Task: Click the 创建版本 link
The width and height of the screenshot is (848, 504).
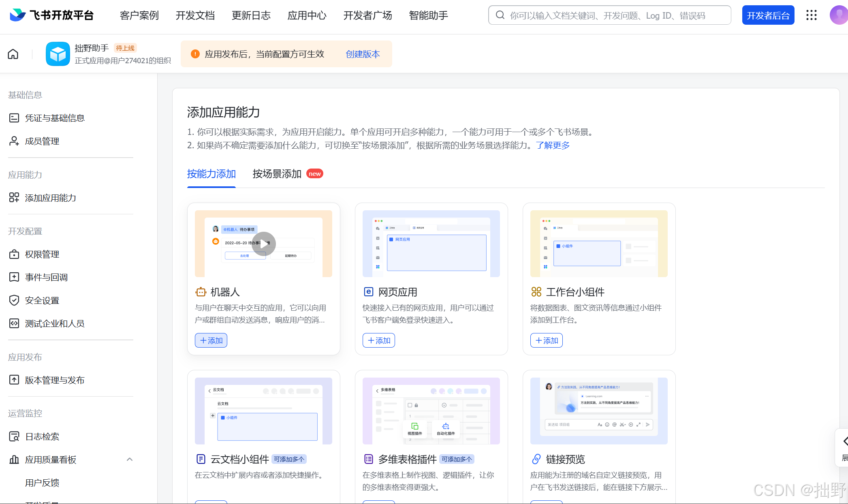Action: pos(363,54)
